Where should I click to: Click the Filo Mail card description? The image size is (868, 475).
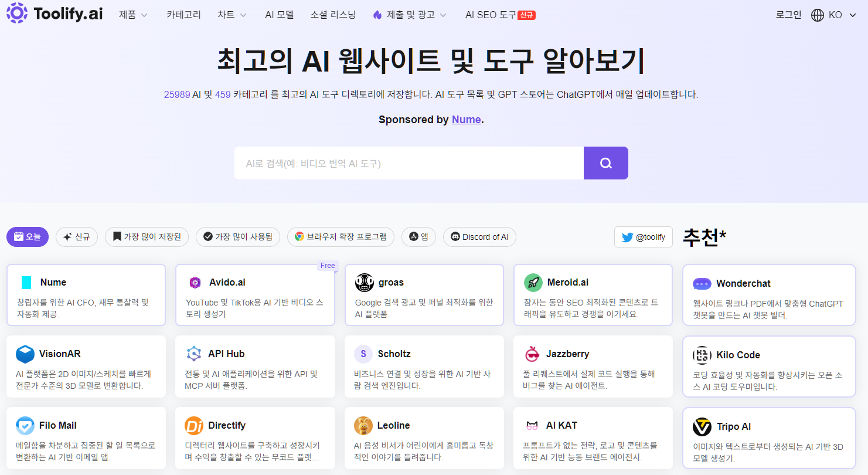[x=86, y=452]
